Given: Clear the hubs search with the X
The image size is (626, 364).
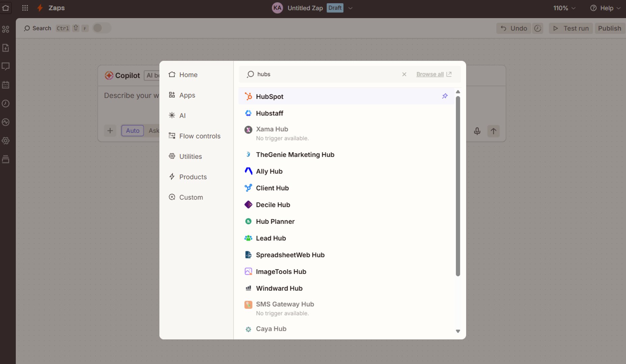Looking at the screenshot, I should 404,74.
